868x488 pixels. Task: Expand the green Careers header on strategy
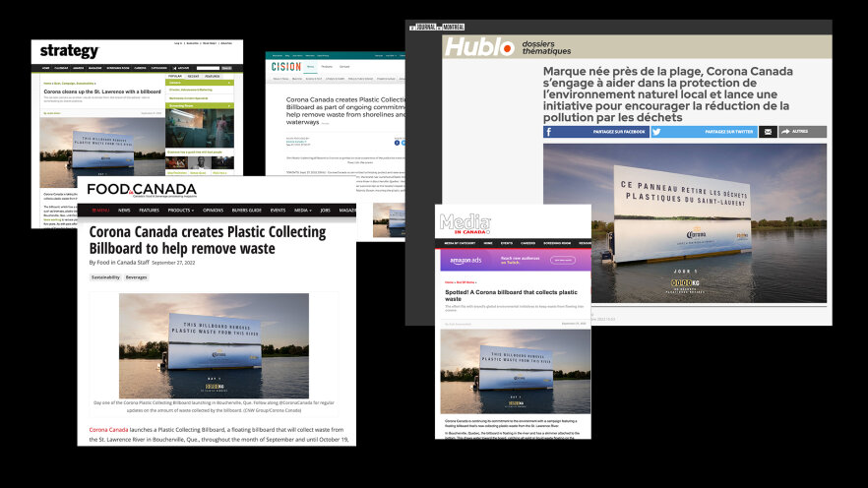199,83
